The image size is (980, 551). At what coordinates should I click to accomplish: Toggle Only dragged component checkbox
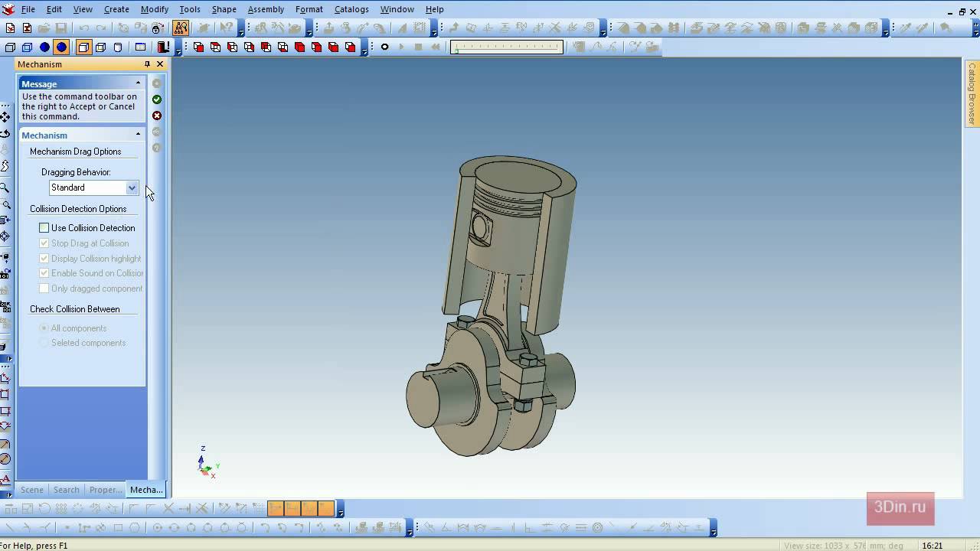coord(44,289)
